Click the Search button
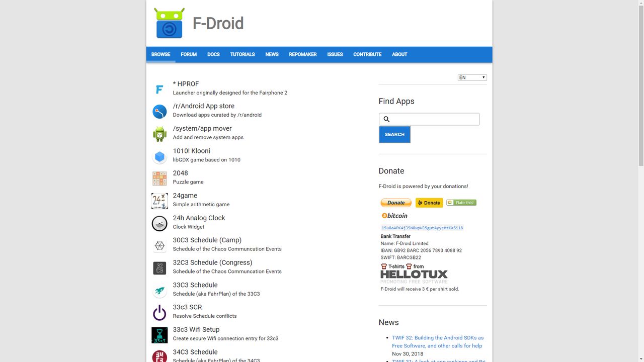Image resolution: width=644 pixels, height=362 pixels. coord(394,134)
